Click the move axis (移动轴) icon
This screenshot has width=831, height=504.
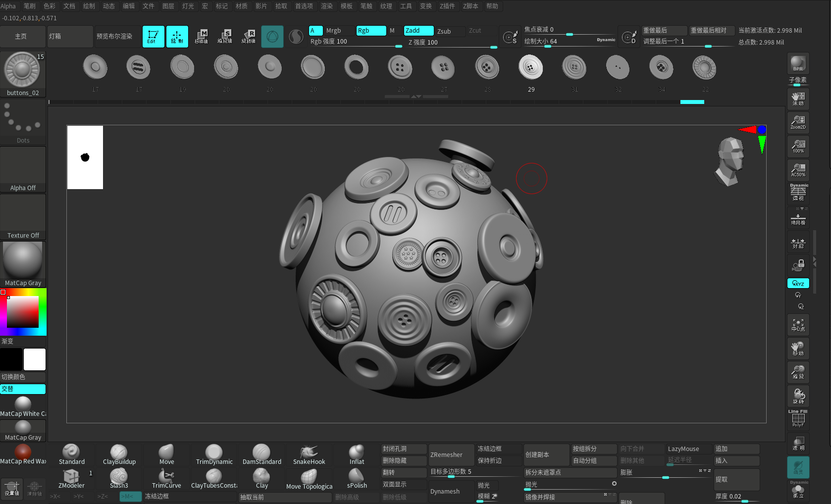pos(201,36)
